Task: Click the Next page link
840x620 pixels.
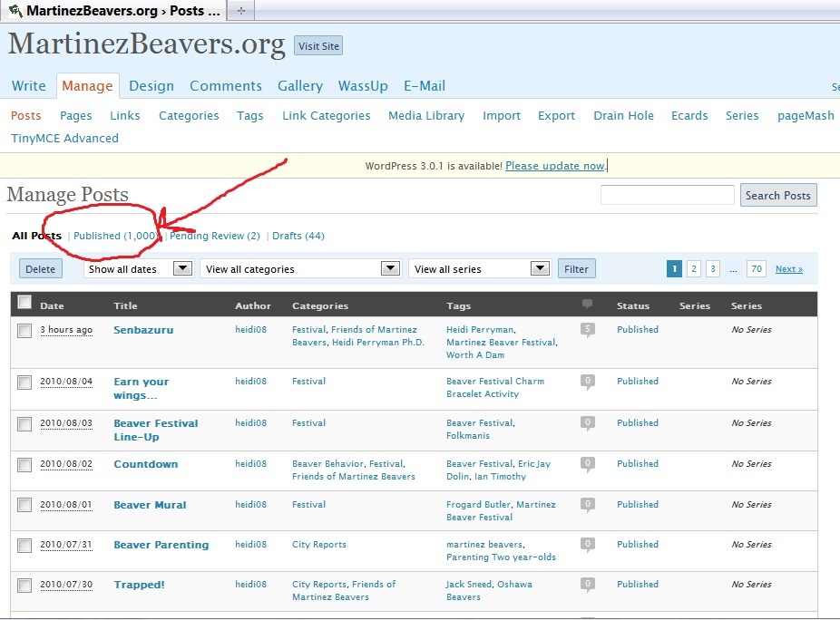Action: pyautogui.click(x=789, y=269)
